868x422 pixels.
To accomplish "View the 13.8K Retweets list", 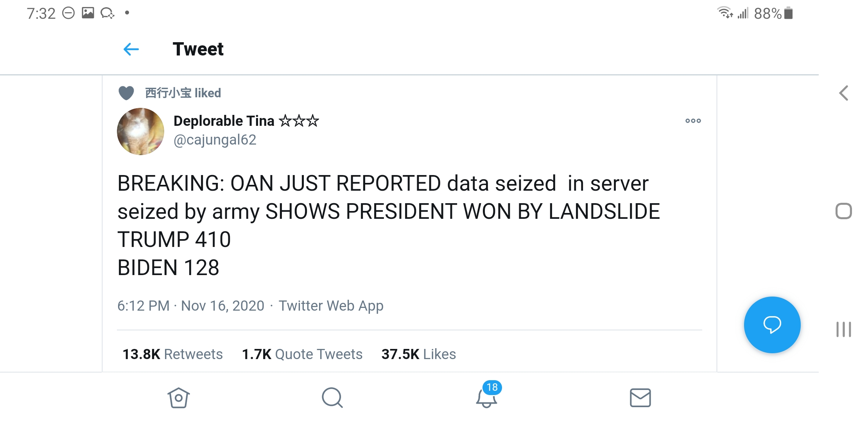I will (172, 354).
